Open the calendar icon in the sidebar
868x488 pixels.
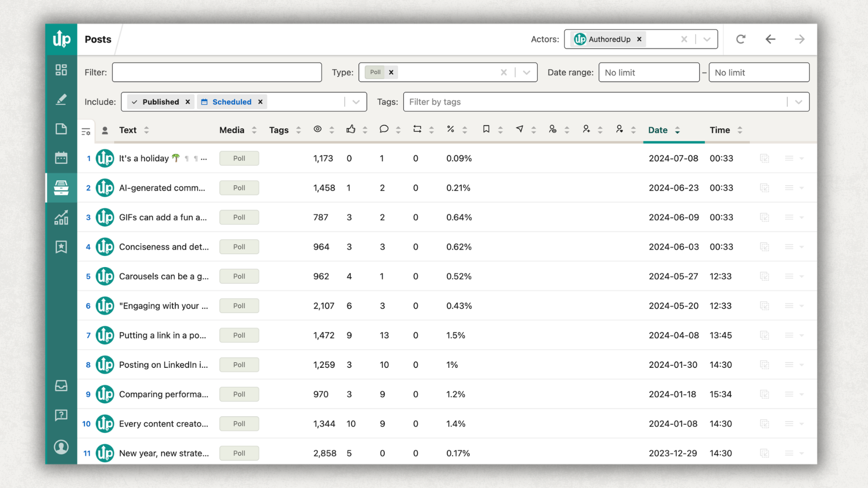tap(61, 158)
